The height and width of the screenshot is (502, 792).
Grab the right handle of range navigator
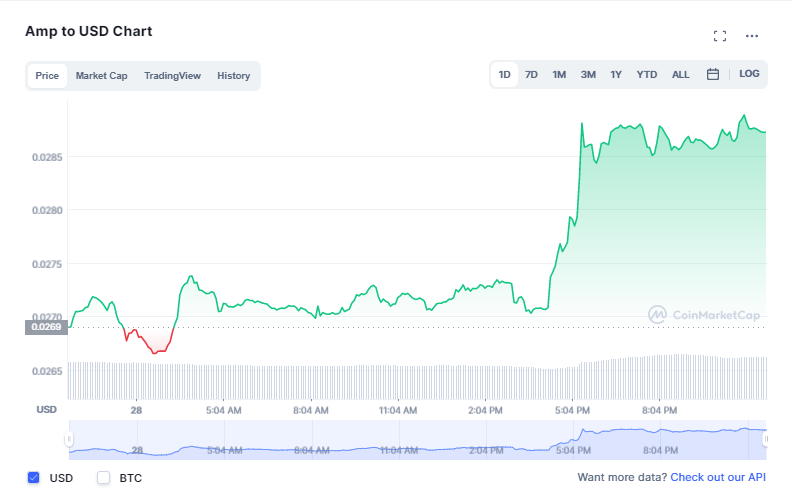(766, 439)
